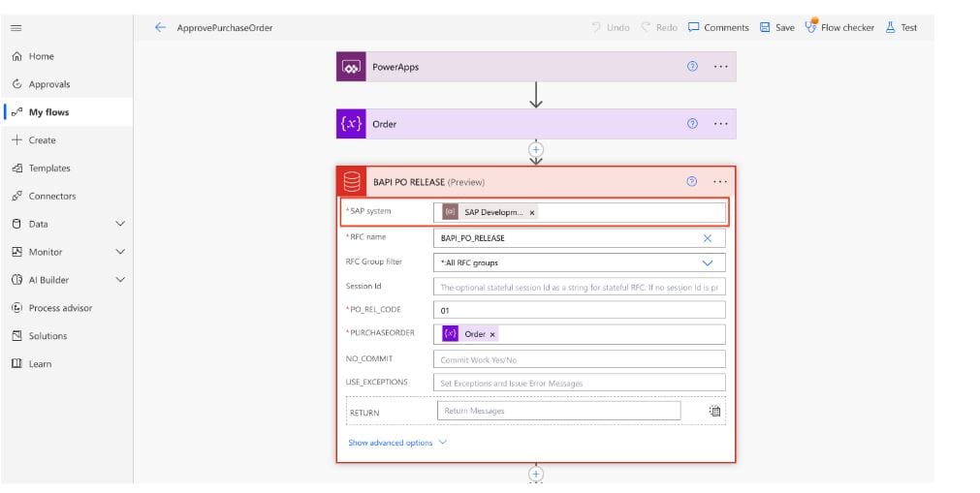980x493 pixels.
Task: Save the flow
Action: 777,27
